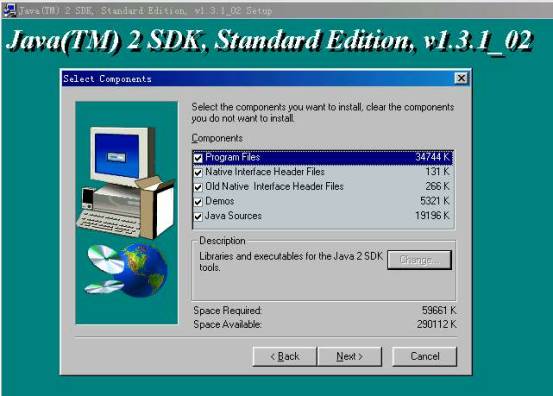
Task: Click the '290112 K' available space value
Action: (437, 324)
